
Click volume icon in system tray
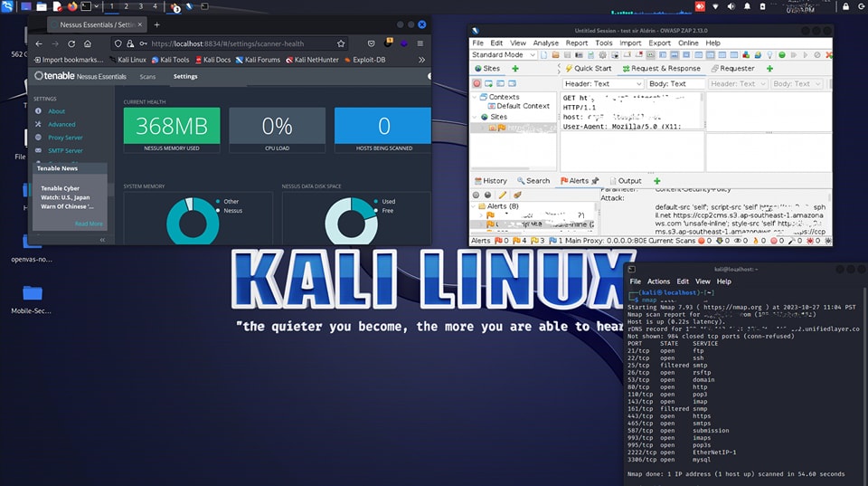pyautogui.click(x=731, y=6)
